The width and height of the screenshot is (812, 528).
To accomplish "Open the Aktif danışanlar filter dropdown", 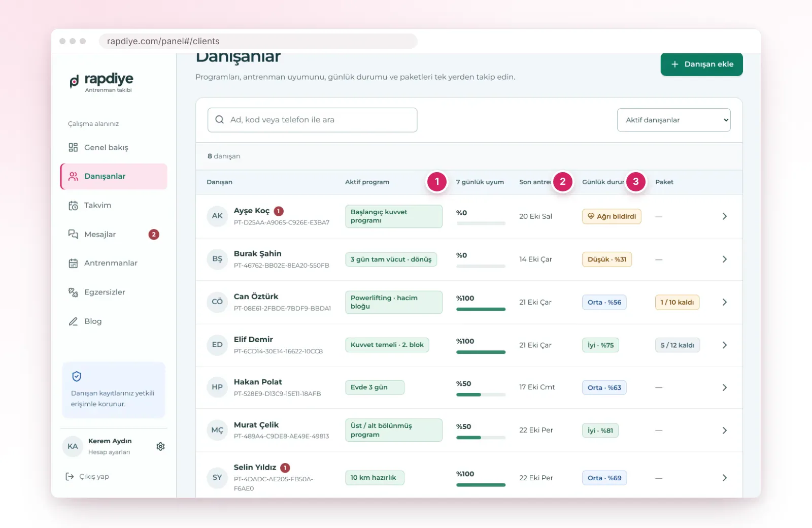I will pyautogui.click(x=673, y=120).
